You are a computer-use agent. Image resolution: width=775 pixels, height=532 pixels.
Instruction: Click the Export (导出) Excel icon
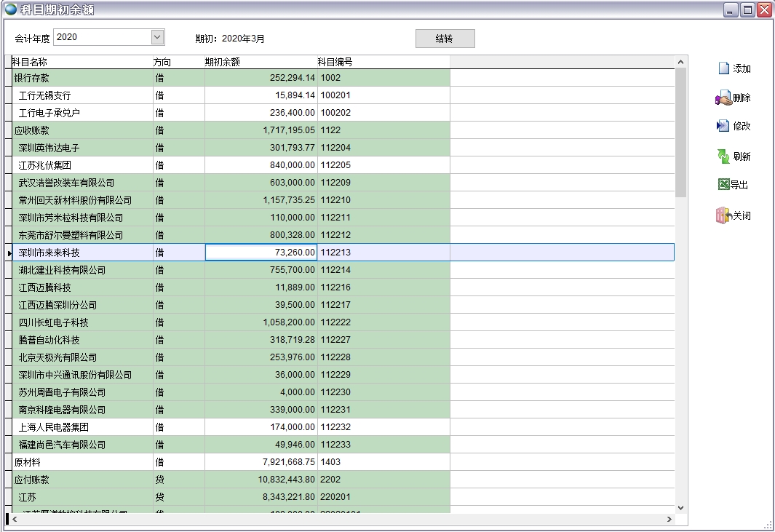click(723, 185)
